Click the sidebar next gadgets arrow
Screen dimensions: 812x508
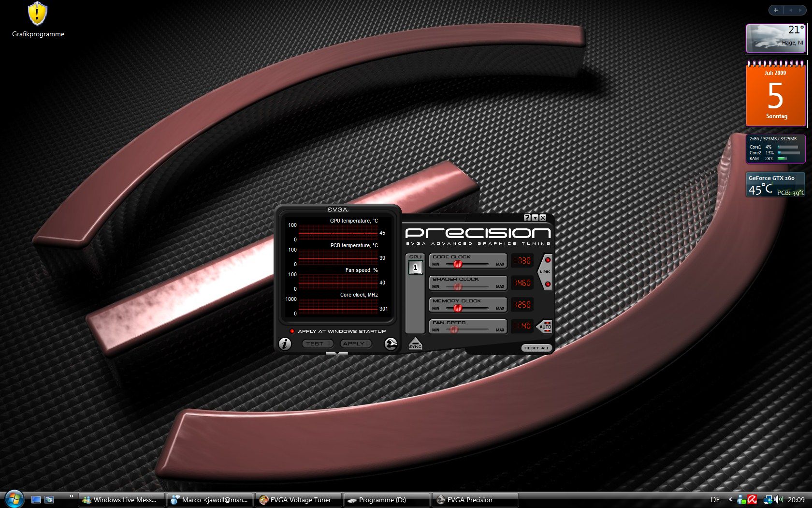pyautogui.click(x=800, y=10)
